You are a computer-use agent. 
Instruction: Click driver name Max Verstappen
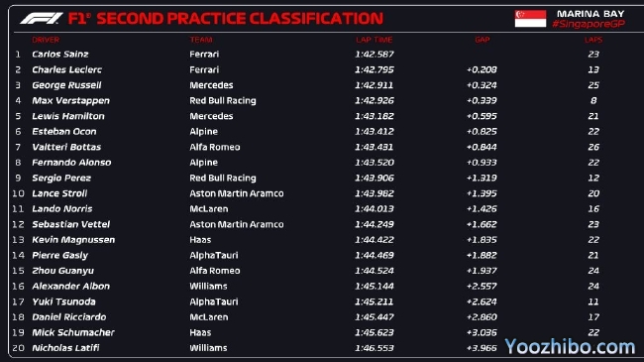pos(70,101)
